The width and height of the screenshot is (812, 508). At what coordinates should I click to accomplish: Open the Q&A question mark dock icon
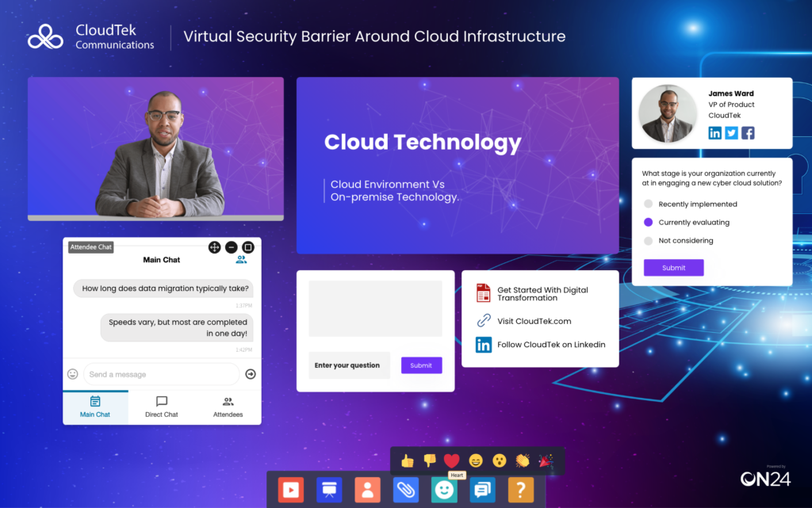click(x=521, y=490)
